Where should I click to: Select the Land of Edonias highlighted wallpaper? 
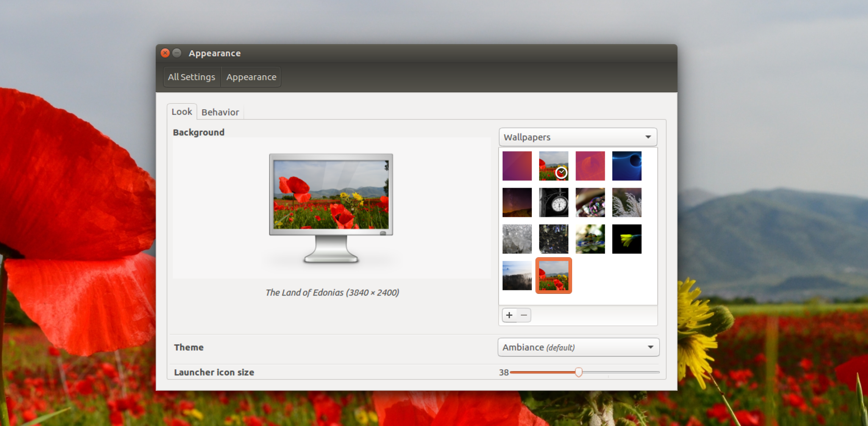pyautogui.click(x=554, y=275)
